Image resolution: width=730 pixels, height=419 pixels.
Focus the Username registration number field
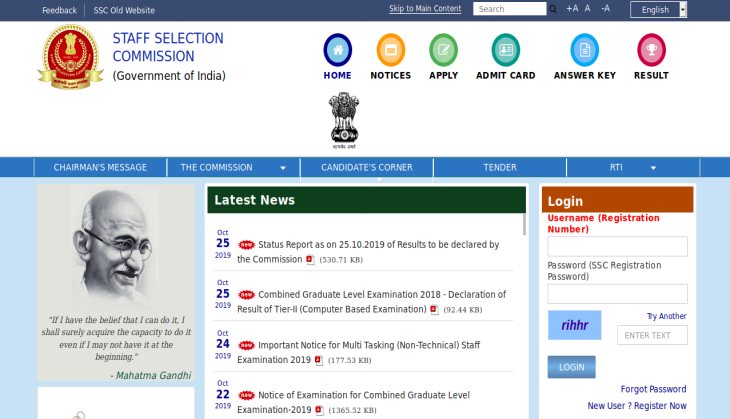point(617,246)
